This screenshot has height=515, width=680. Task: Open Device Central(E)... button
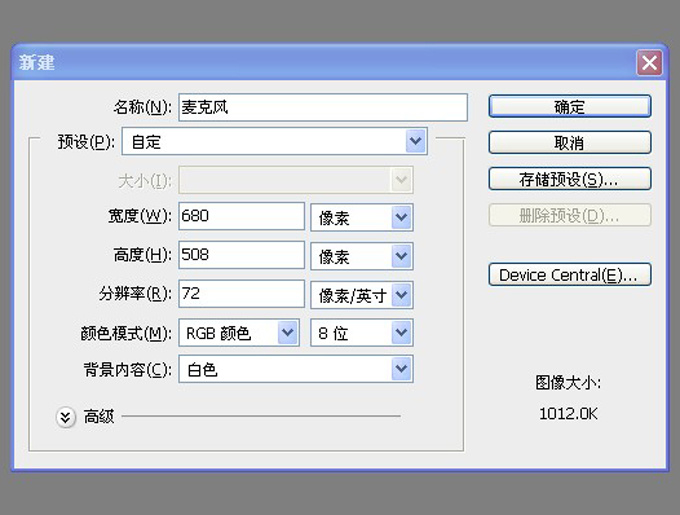click(569, 274)
